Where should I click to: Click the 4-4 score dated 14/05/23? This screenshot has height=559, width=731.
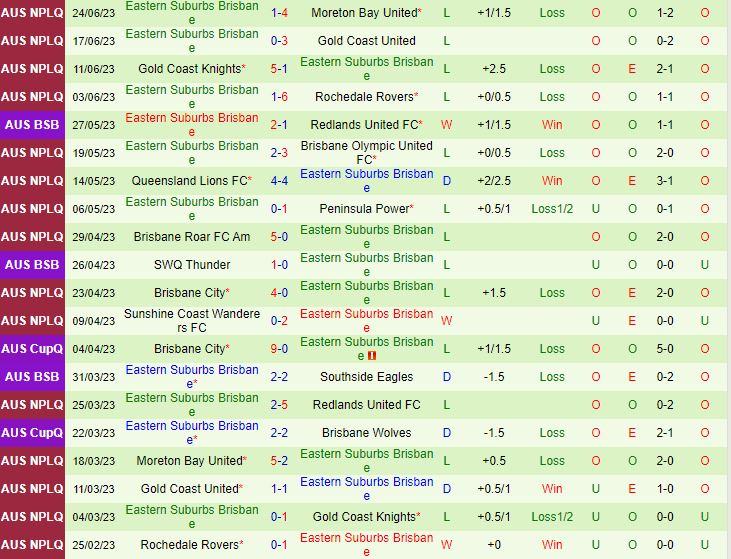[x=279, y=181]
